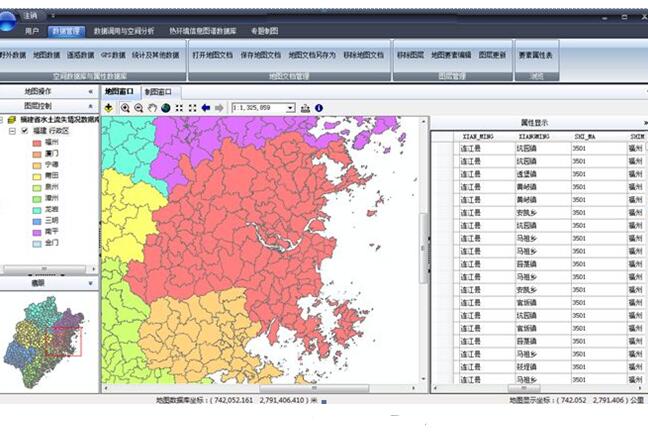Viewport: 648px width, 432px height.
Task: Click the 要素属性表 button
Action: 535,55
